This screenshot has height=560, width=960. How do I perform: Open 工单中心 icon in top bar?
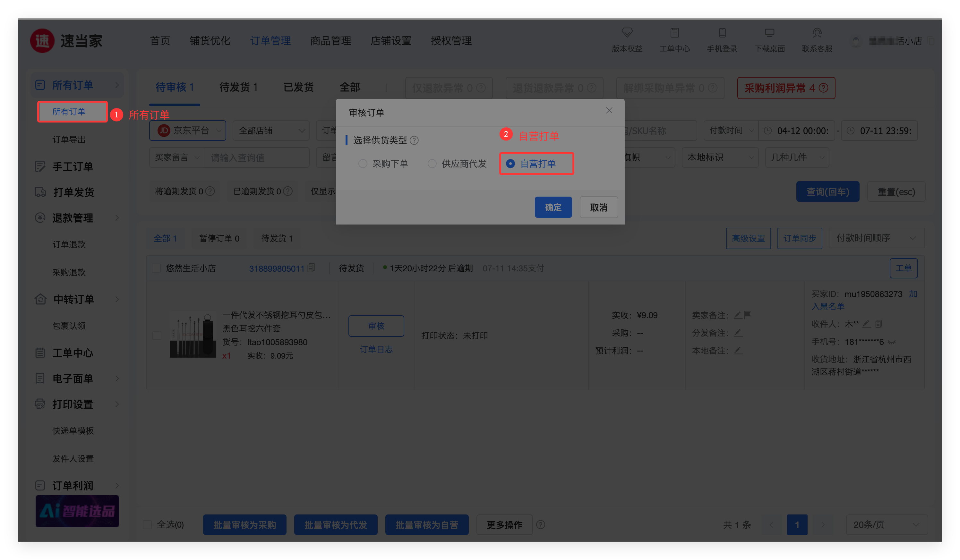[674, 33]
